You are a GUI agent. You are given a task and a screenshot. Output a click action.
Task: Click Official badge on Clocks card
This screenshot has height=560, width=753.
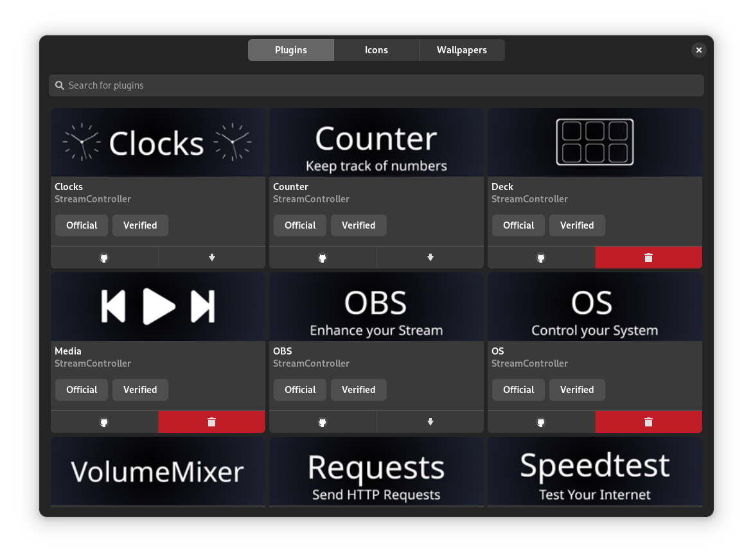pyautogui.click(x=82, y=225)
